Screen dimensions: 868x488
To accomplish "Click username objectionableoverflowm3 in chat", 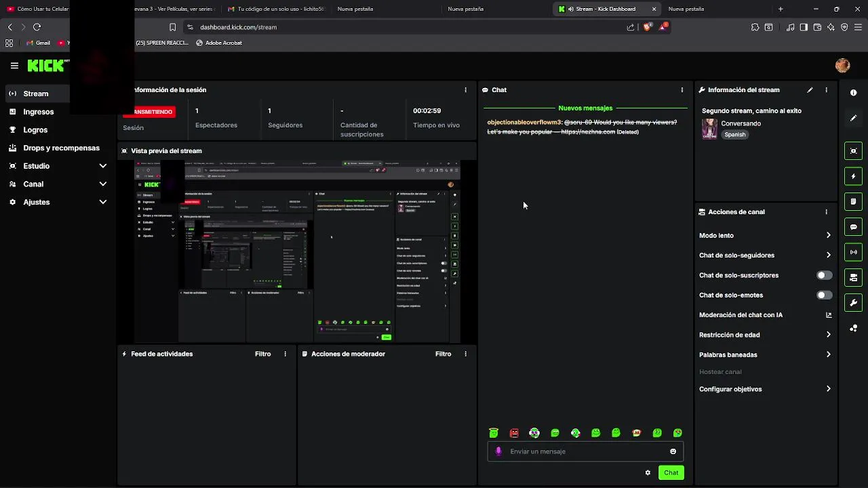I will coord(524,122).
